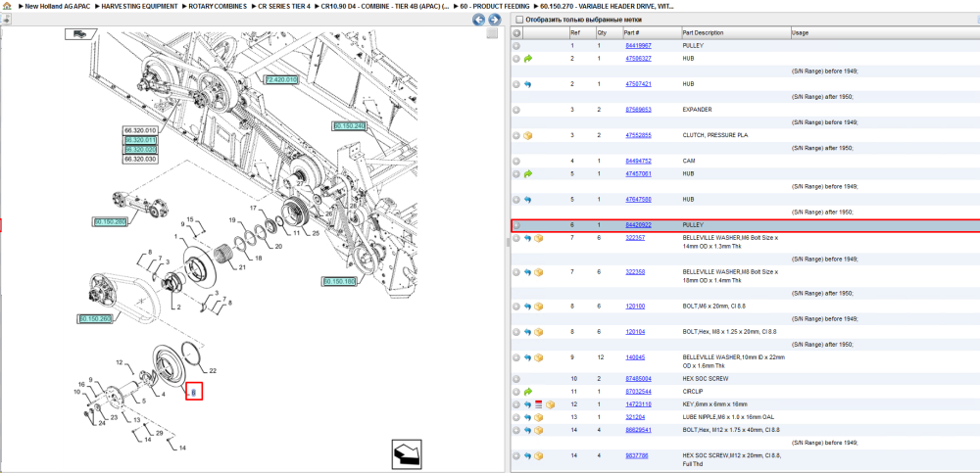Image resolution: width=980 pixels, height=473 pixels.
Task: Click the red list icon for KEY row
Action: pyautogui.click(x=538, y=404)
